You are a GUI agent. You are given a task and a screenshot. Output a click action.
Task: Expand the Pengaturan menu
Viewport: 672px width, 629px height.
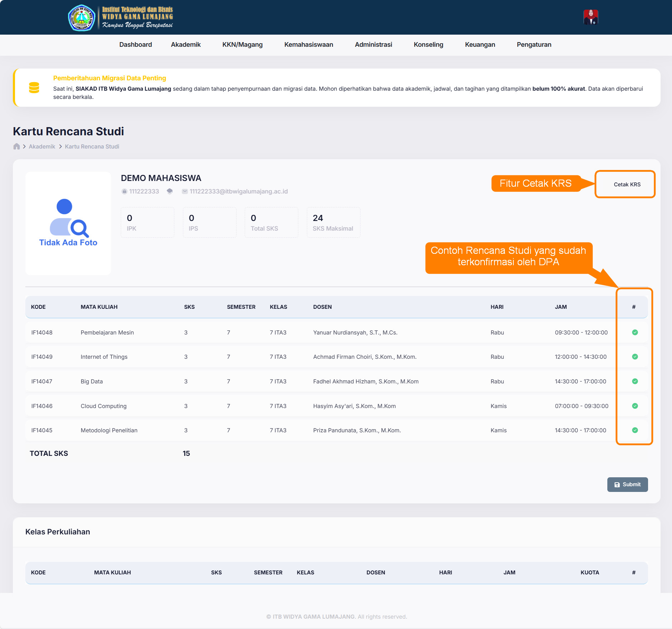tap(534, 45)
